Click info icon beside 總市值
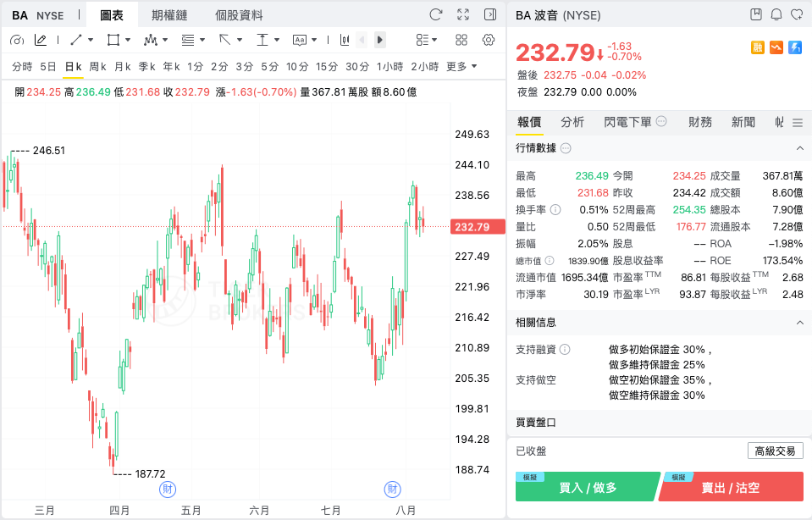The height and width of the screenshot is (520, 812). click(550, 261)
